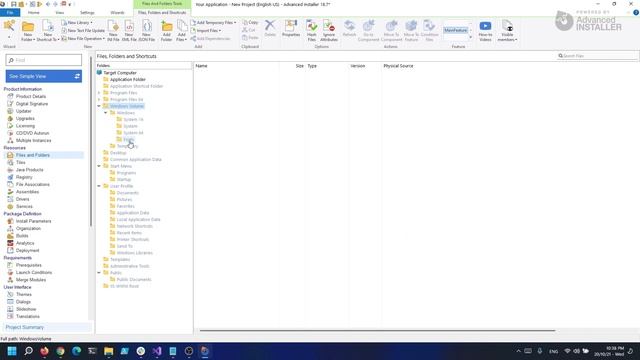Collapse the Start Menu folder node

pos(99,166)
